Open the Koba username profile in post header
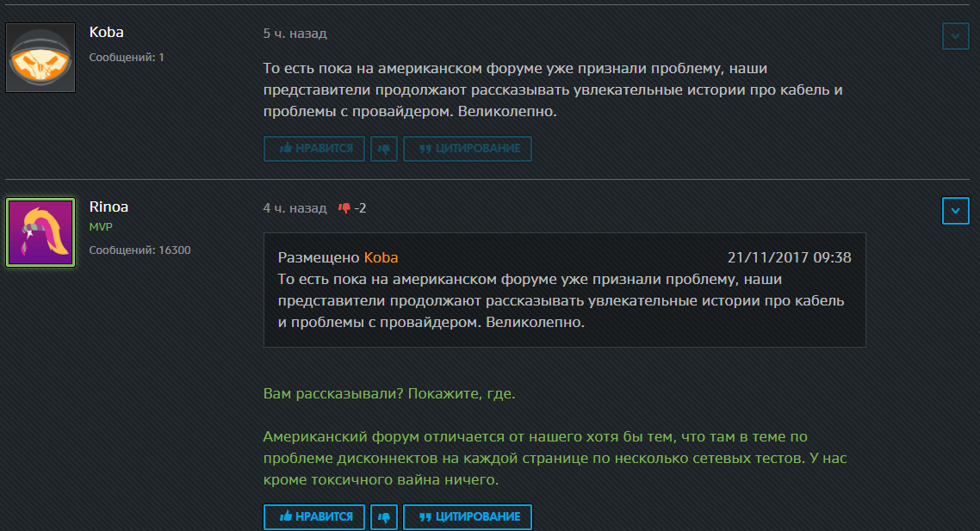The image size is (980, 531). [107, 33]
